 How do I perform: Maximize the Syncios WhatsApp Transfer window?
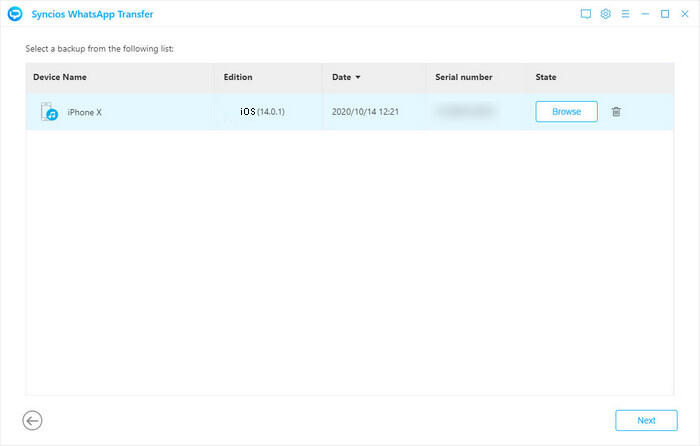(x=665, y=15)
